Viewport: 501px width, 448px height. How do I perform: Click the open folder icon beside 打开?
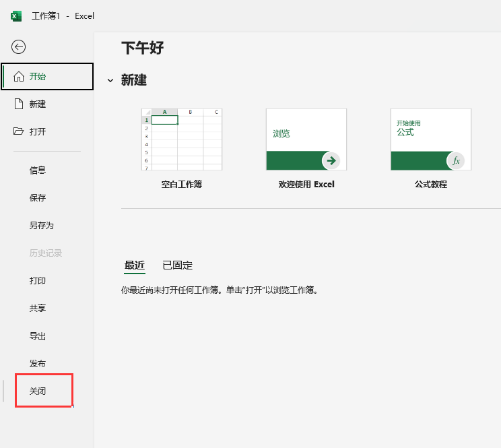(x=19, y=131)
